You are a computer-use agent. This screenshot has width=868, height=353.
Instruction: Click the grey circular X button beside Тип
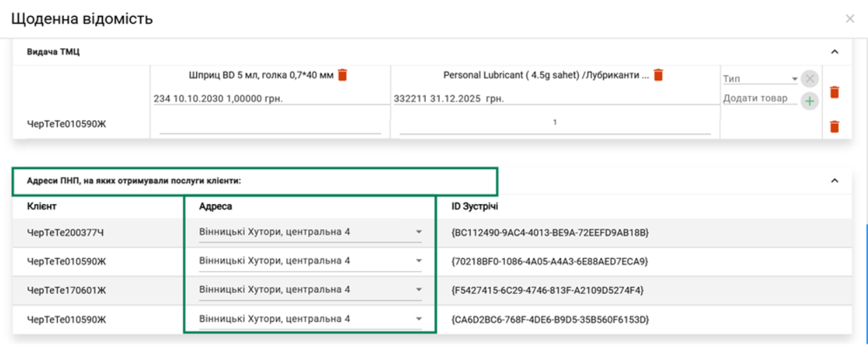point(810,79)
